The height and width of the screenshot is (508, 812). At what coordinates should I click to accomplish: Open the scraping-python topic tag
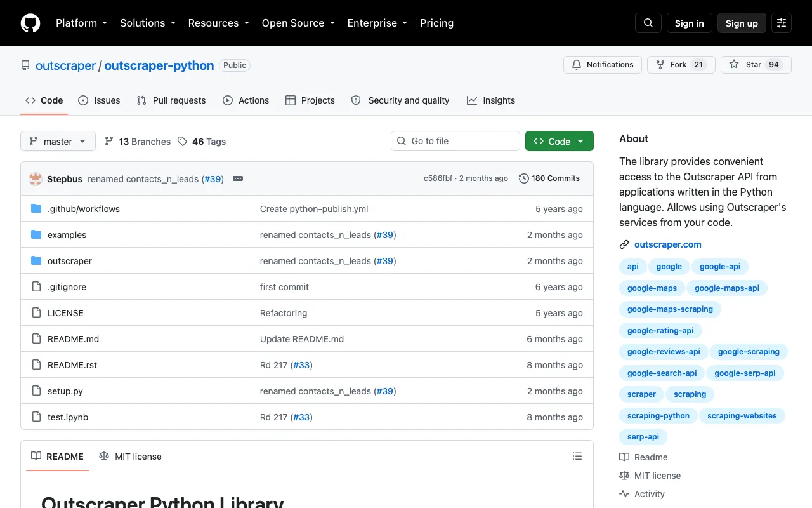coord(658,416)
